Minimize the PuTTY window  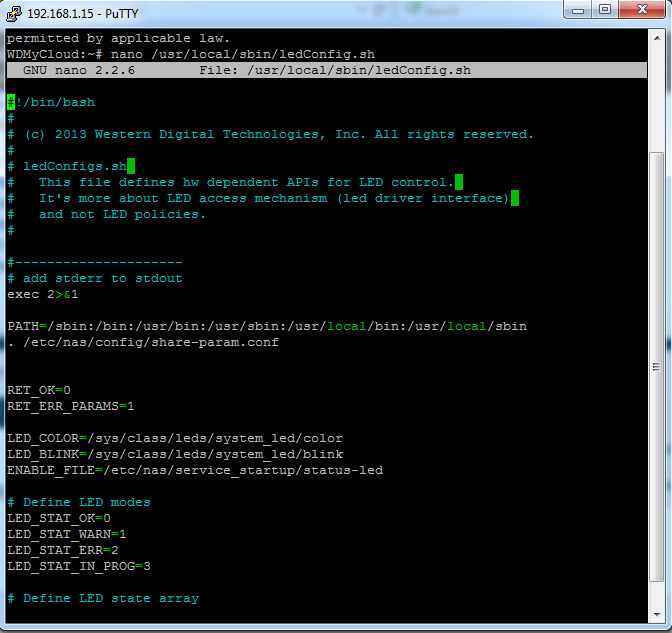click(577, 10)
